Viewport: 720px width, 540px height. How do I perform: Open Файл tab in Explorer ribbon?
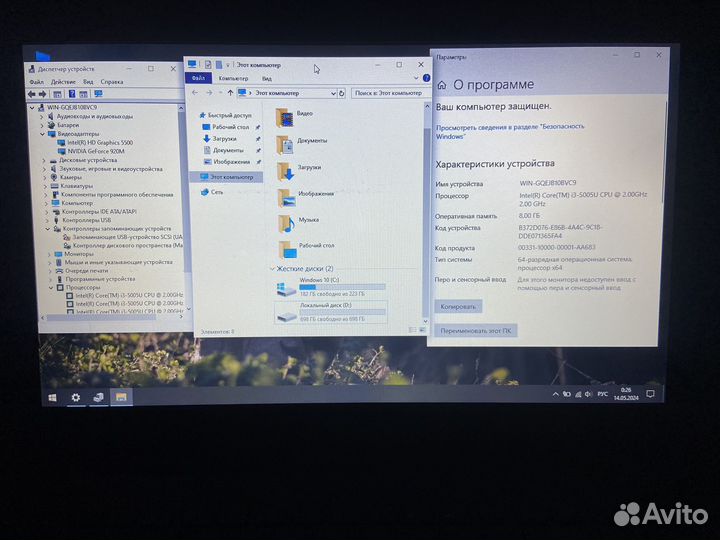(x=198, y=78)
